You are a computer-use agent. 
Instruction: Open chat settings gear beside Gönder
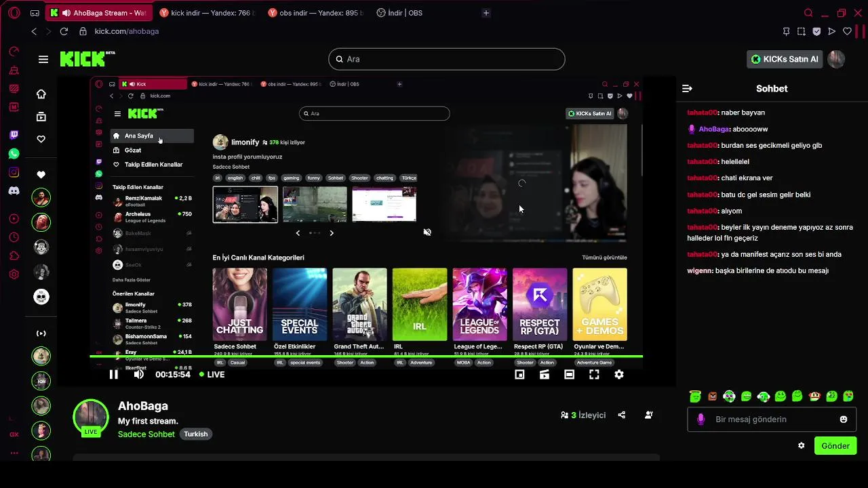[x=801, y=446]
